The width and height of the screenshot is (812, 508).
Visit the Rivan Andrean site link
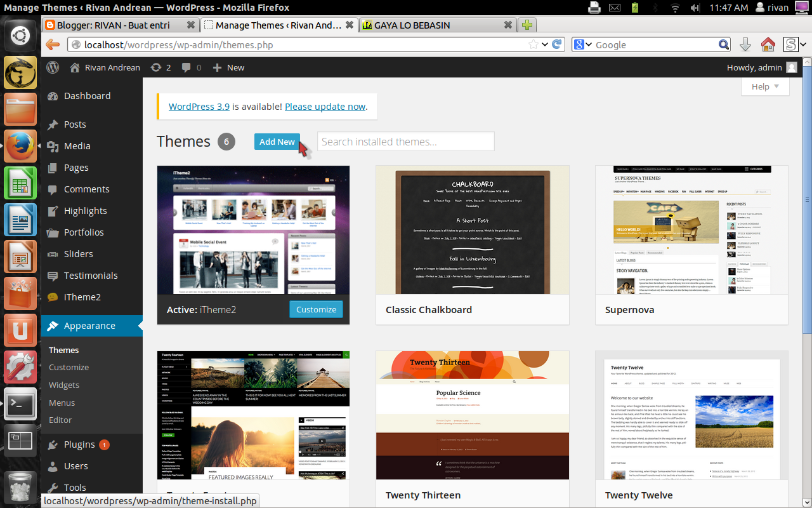coord(105,67)
